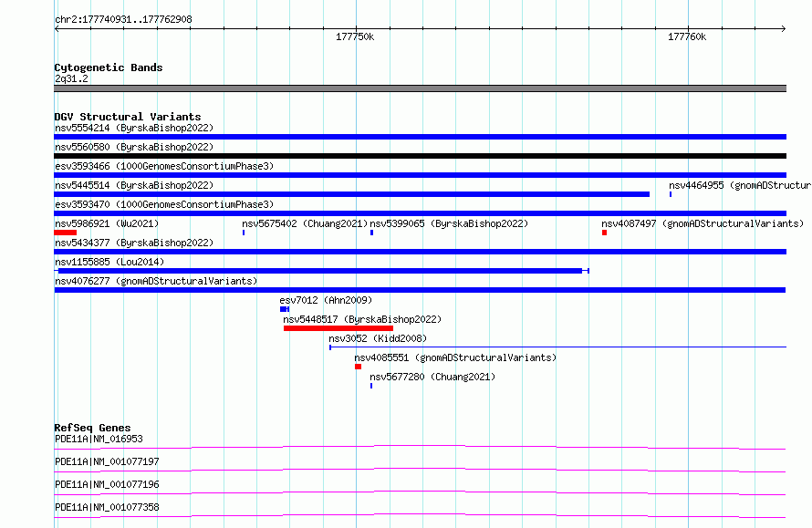Open PDE11A|NM_001077197 transcript label
The height and width of the screenshot is (528, 812).
[107, 461]
